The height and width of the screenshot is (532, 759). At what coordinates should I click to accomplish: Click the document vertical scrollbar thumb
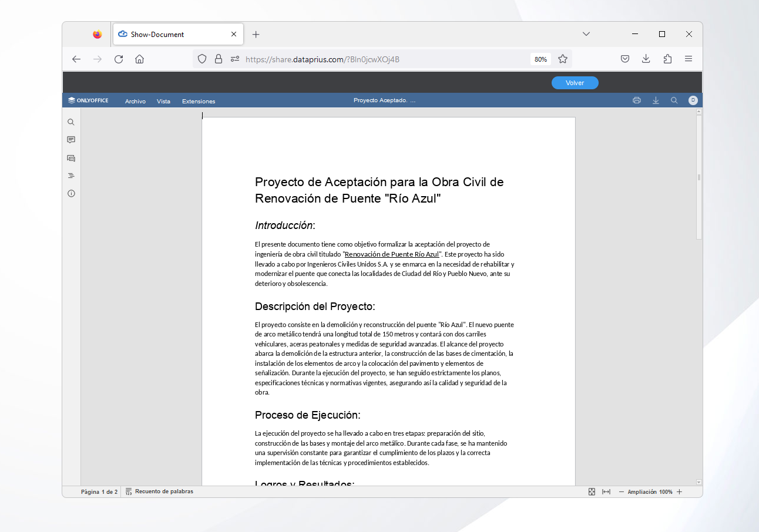point(699,177)
